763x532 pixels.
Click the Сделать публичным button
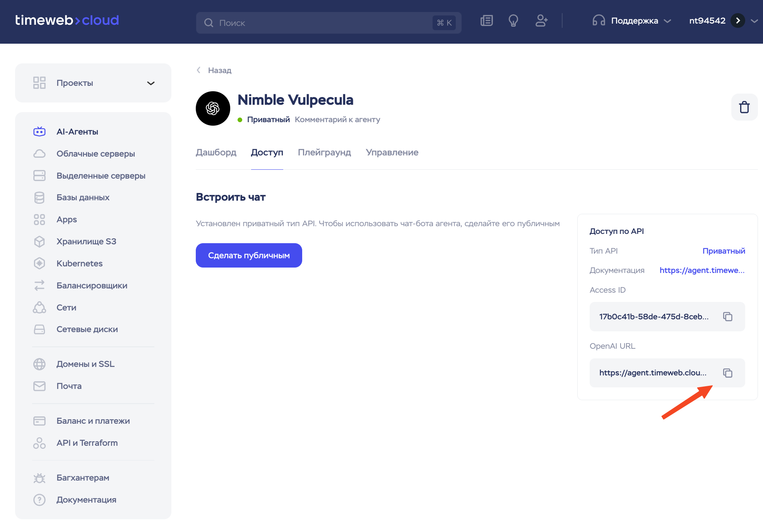[249, 255]
